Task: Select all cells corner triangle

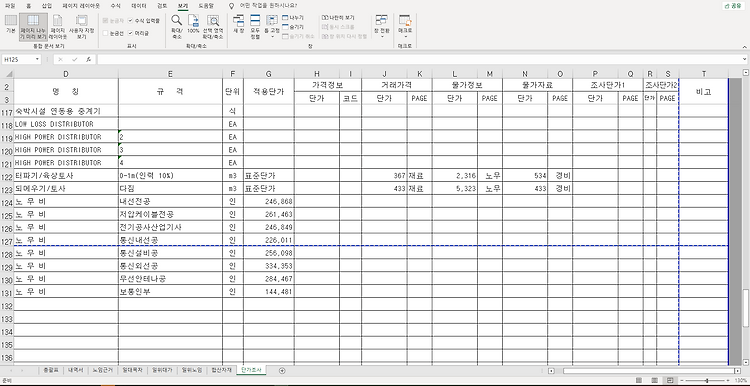Action: point(7,73)
